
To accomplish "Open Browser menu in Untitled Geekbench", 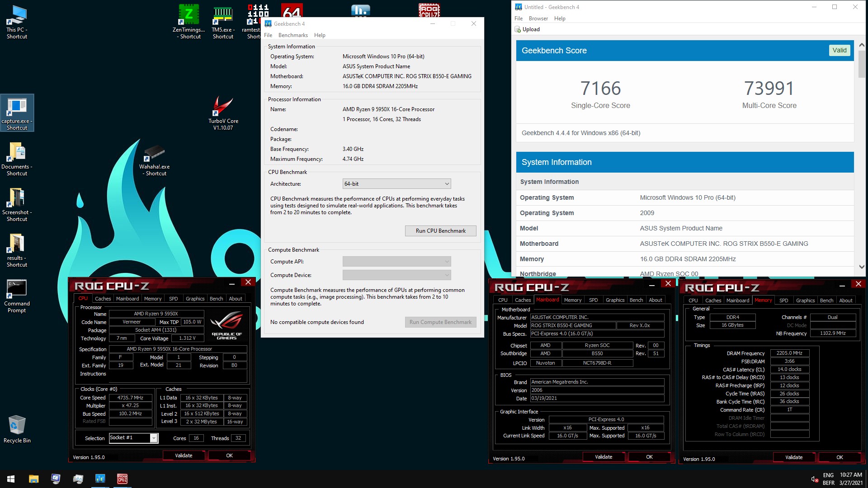I will pyautogui.click(x=538, y=19).
